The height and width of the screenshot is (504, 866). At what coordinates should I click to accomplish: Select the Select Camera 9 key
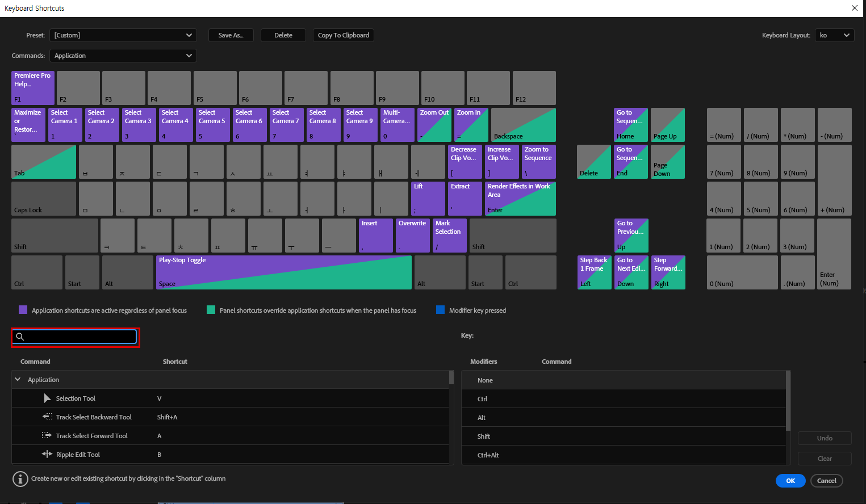click(x=361, y=125)
